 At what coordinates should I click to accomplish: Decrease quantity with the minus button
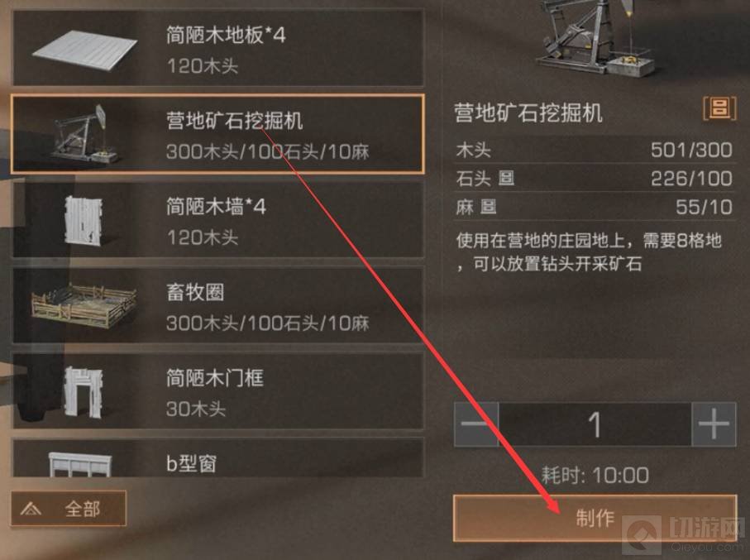coord(476,424)
